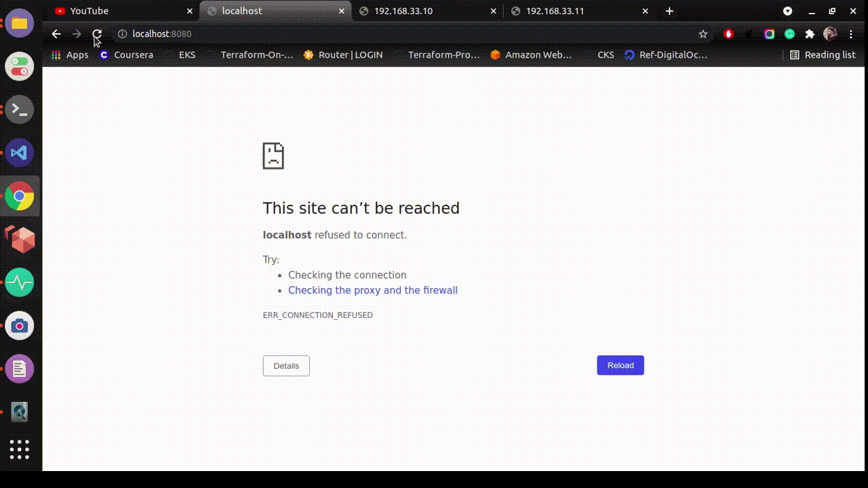Open the Amazon Web... bookmark

pyautogui.click(x=532, y=55)
